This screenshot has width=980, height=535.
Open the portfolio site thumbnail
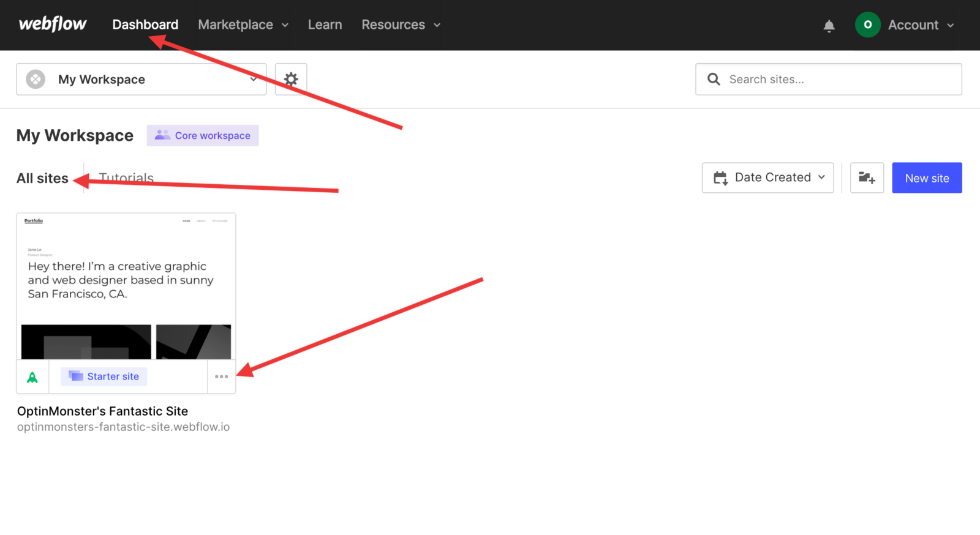click(x=126, y=286)
